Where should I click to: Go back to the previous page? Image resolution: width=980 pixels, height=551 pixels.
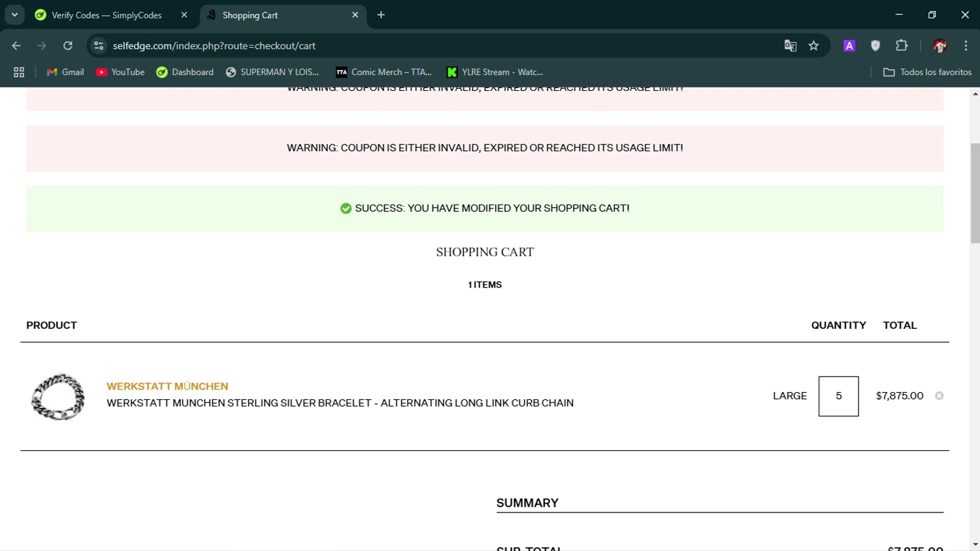click(16, 46)
